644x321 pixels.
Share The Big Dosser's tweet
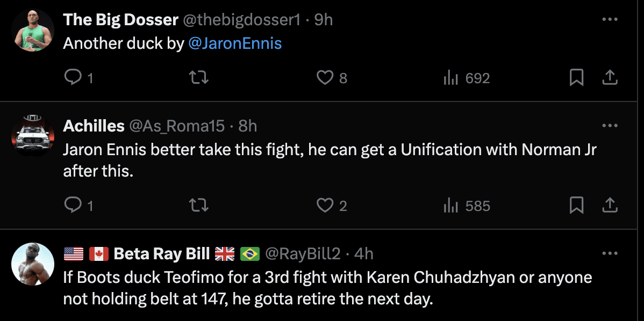pos(609,78)
